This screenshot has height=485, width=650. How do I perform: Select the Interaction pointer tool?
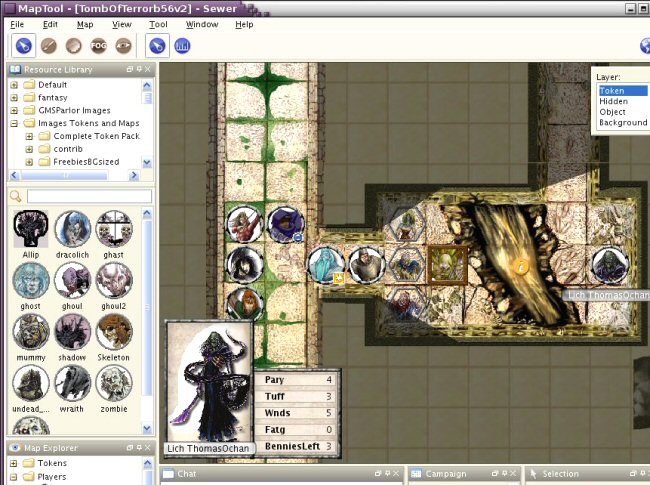[24, 46]
